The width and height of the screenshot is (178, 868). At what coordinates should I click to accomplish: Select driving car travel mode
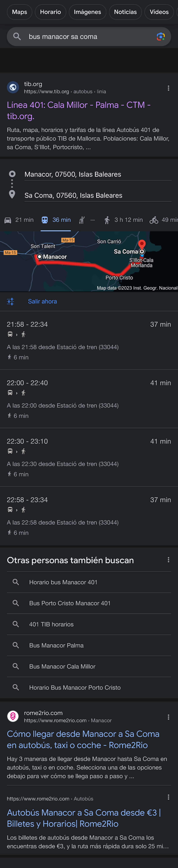(x=19, y=220)
